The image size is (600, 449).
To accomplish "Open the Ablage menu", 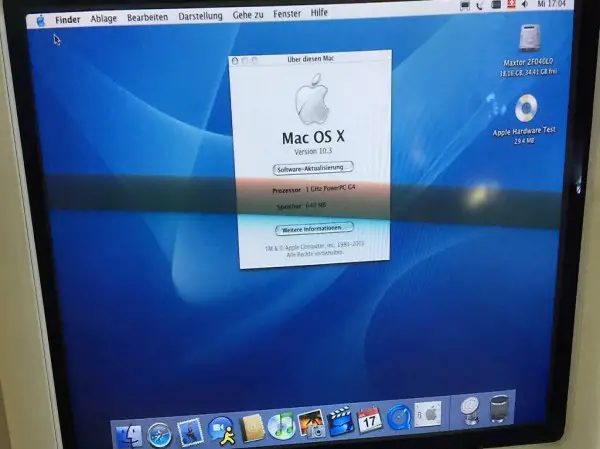I will click(103, 18).
